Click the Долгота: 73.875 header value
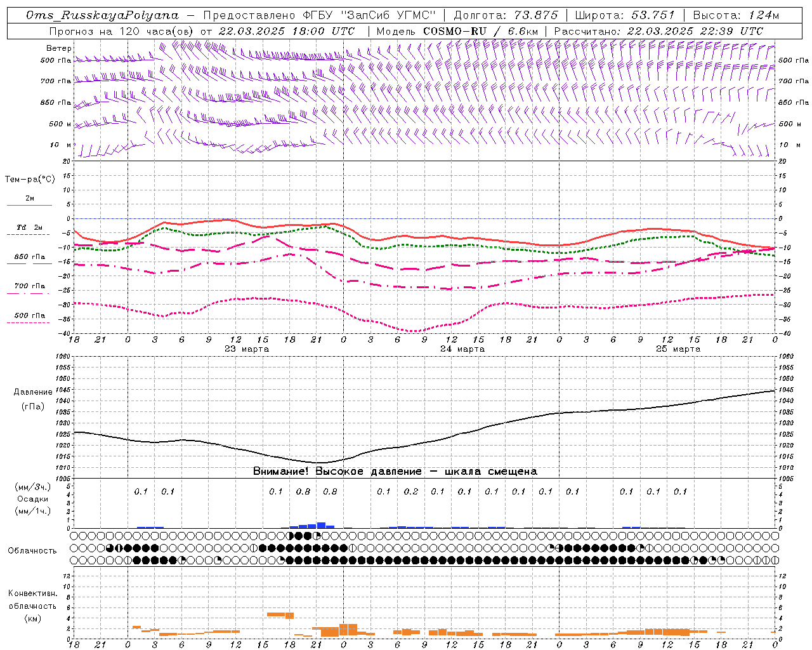 click(x=506, y=15)
